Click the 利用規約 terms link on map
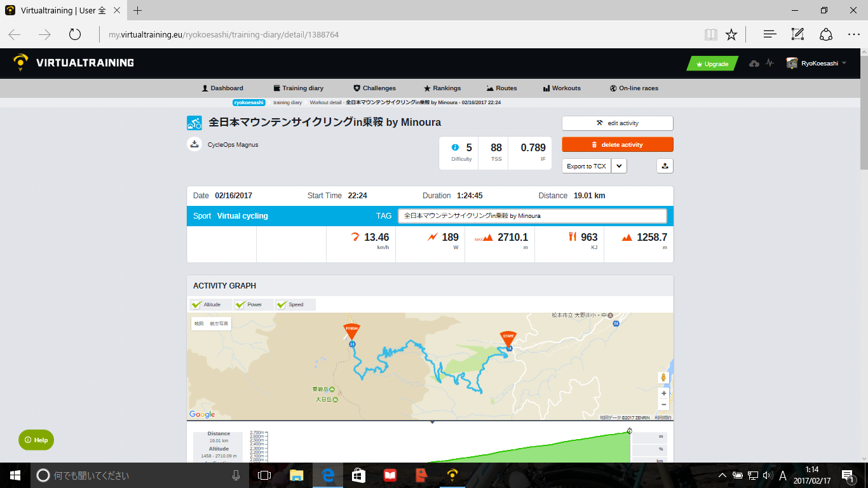 coord(663,417)
